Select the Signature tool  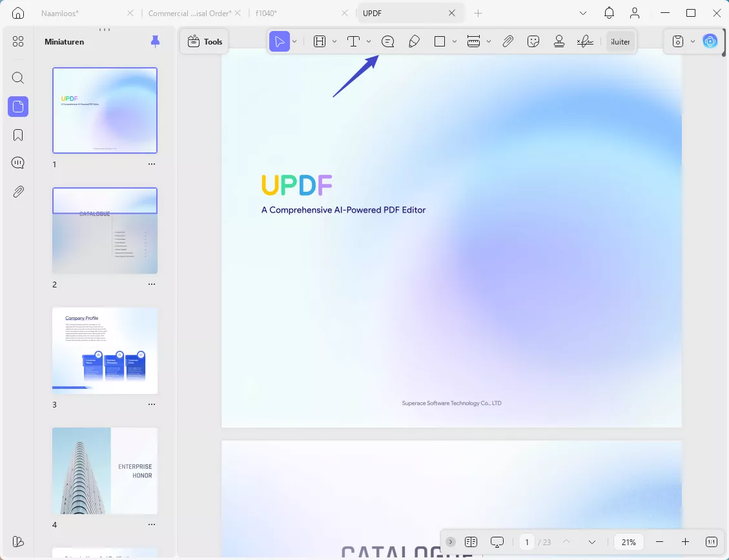tap(585, 41)
